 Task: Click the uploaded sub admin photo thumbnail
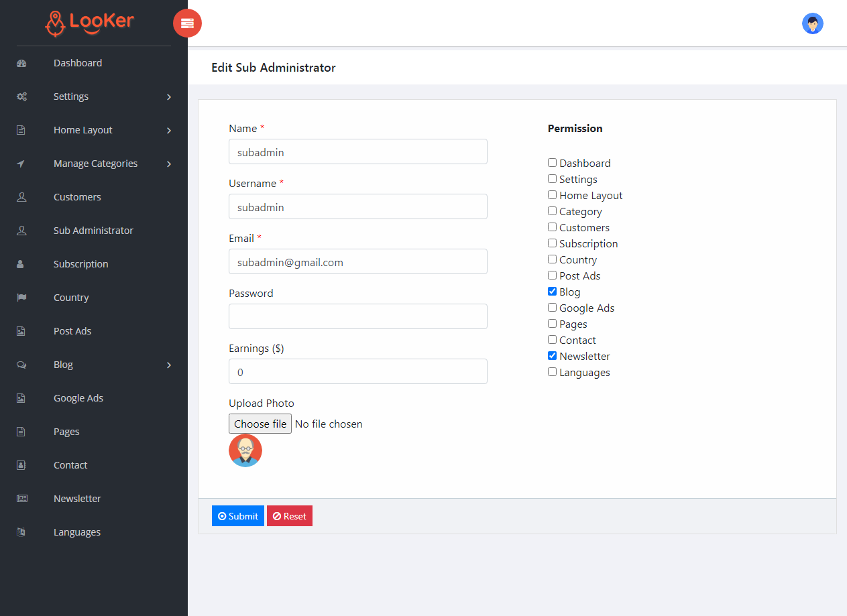(245, 450)
